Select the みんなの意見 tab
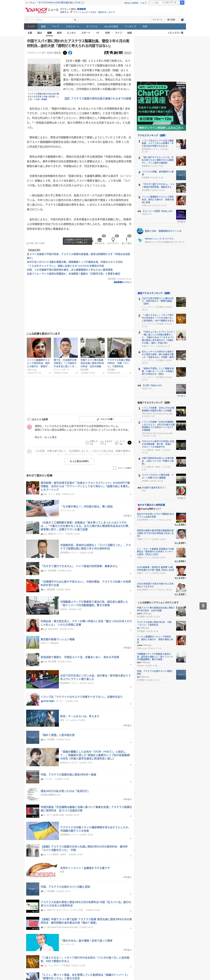This screenshot has height=980, width=210. coord(111,27)
